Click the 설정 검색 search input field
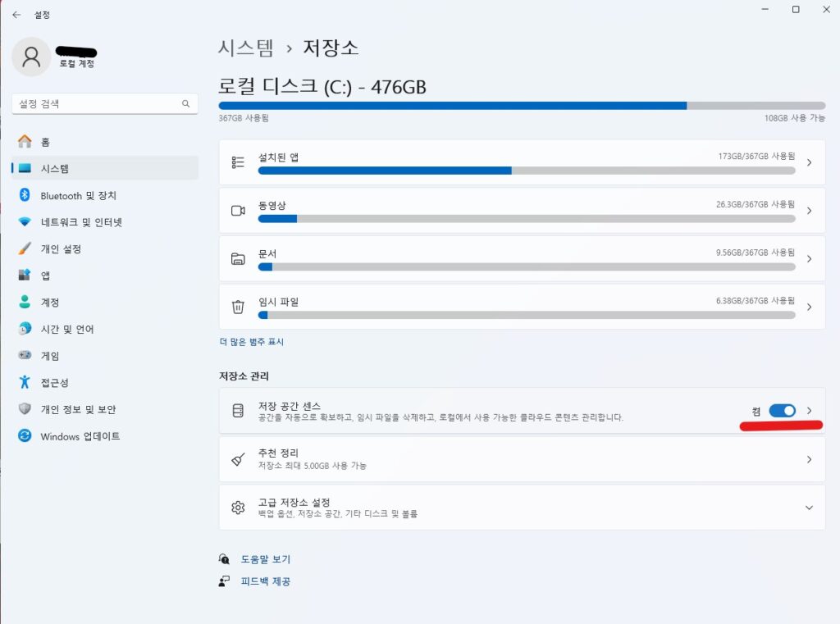The width and height of the screenshot is (840, 624). pyautogui.click(x=105, y=104)
